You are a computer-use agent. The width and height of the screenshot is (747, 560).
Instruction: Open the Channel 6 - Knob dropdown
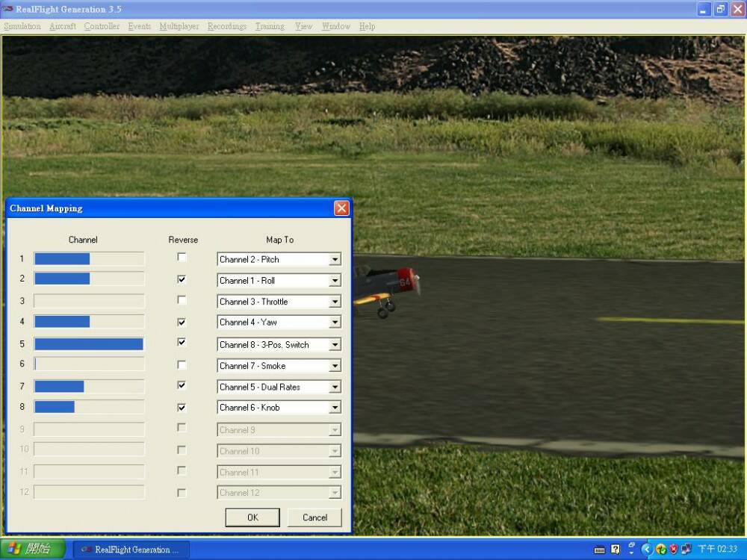coord(335,408)
